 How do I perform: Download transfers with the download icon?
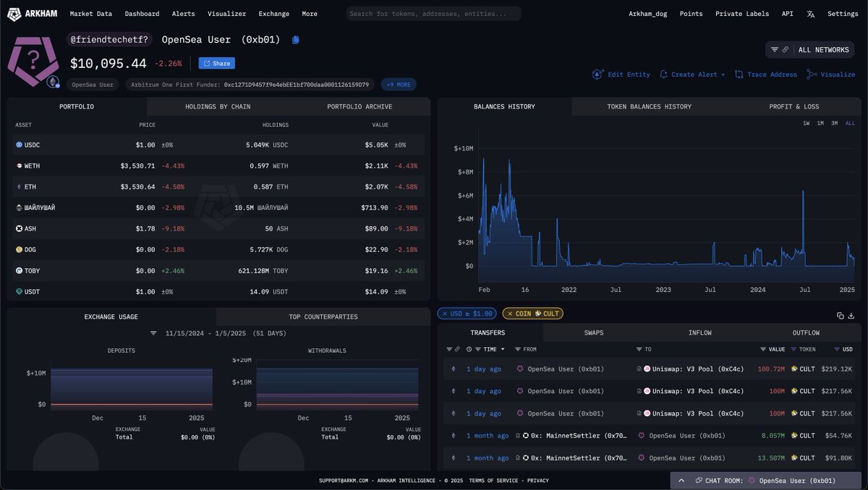coord(851,316)
